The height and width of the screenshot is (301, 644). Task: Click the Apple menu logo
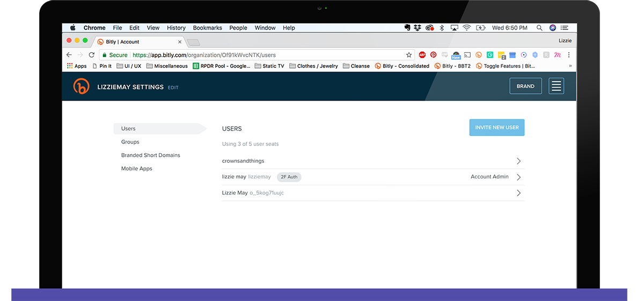point(72,28)
